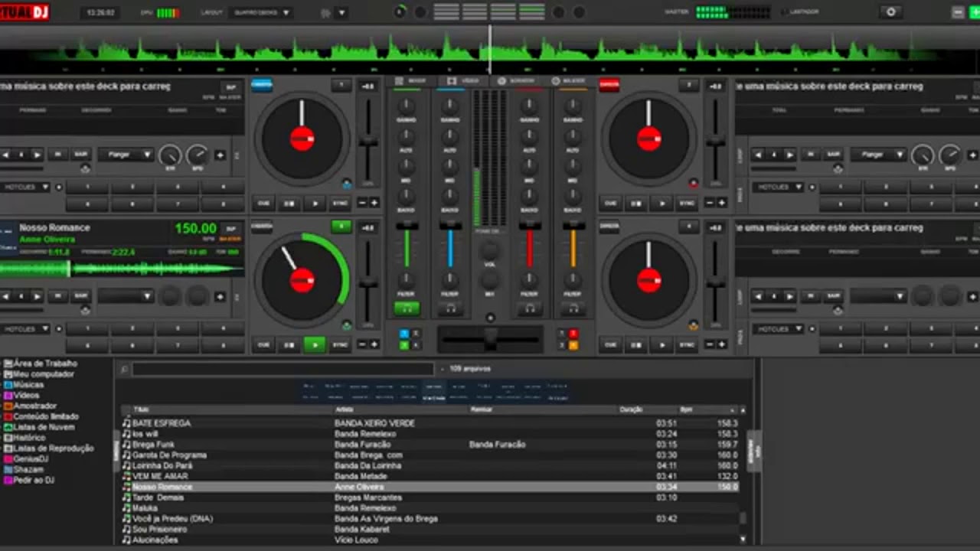
Task: Switch to the VÍDEO tab
Action: coord(462,80)
